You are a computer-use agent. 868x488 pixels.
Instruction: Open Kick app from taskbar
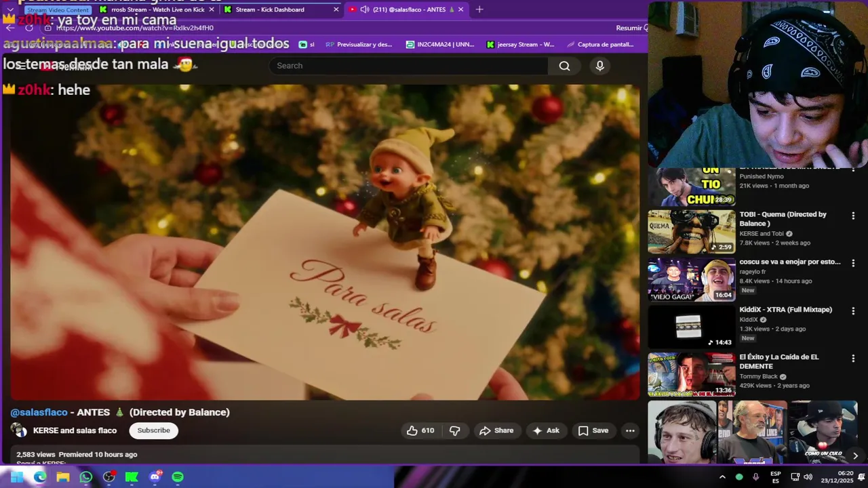tap(132, 477)
